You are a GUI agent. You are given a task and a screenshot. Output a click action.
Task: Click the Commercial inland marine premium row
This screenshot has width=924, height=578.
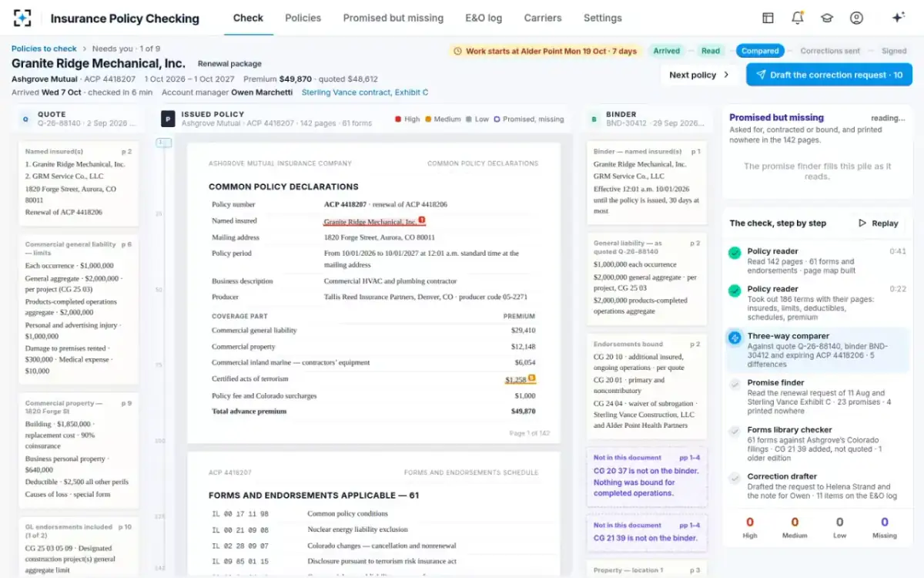pos(373,362)
